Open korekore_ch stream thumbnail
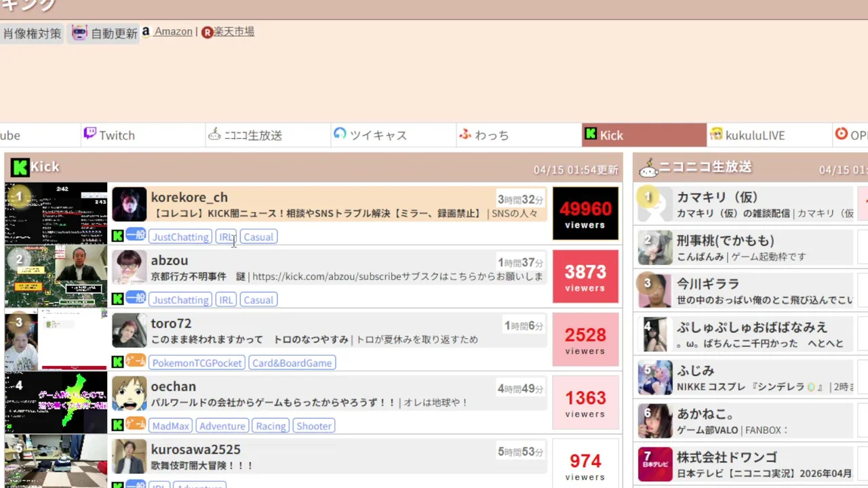868x488 pixels. click(x=56, y=213)
